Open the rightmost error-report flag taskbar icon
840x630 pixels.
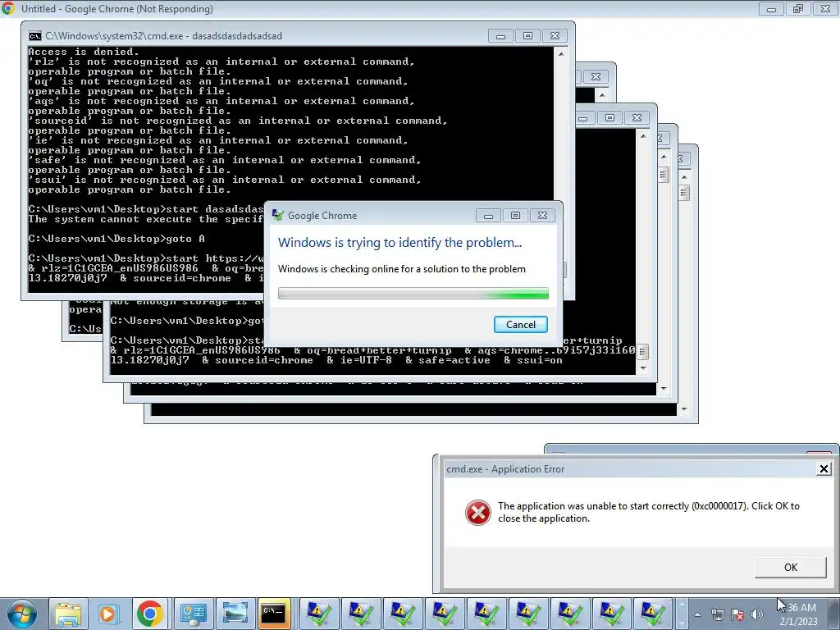pyautogui.click(x=652, y=614)
